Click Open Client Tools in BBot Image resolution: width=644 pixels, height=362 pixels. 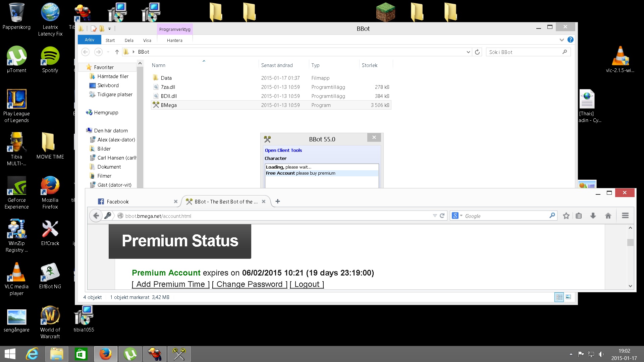(x=283, y=150)
